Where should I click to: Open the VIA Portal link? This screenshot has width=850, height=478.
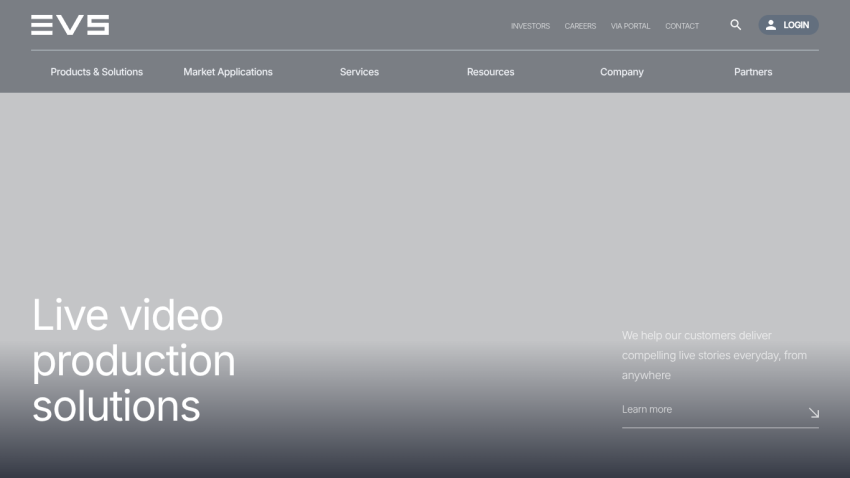[x=630, y=26]
